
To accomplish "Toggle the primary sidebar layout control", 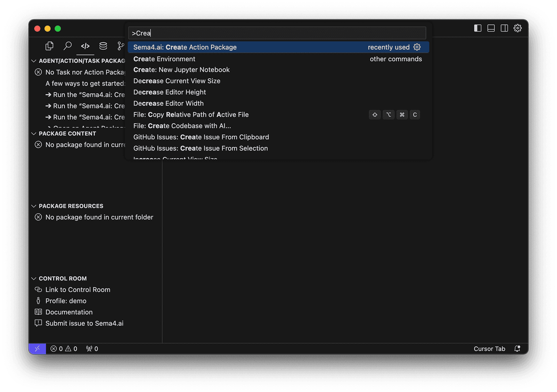I will pyautogui.click(x=477, y=28).
